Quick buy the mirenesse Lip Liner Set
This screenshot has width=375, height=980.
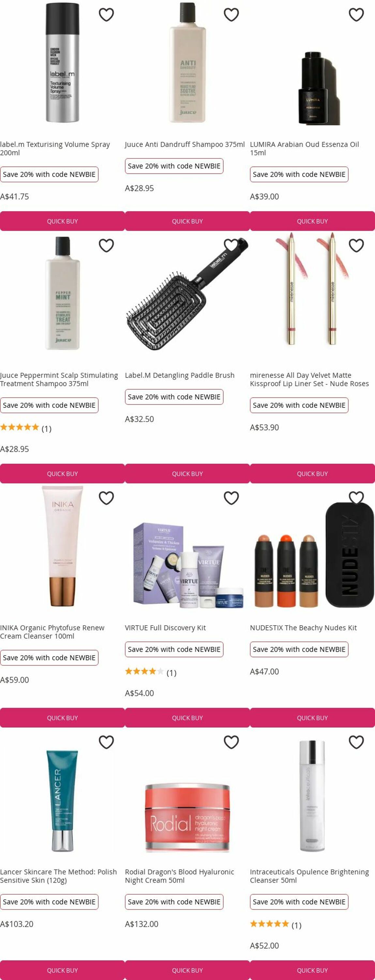click(x=312, y=474)
